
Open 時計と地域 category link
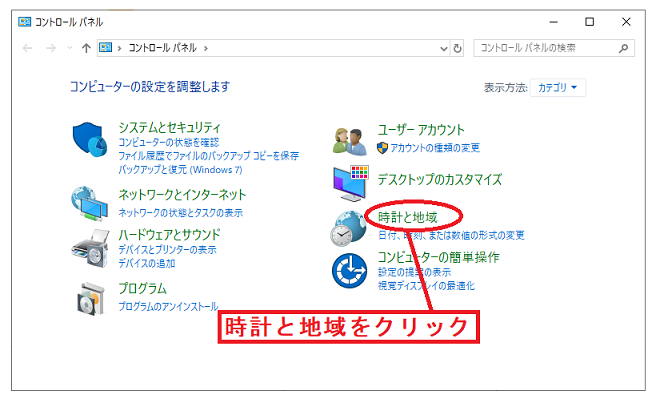tap(408, 217)
